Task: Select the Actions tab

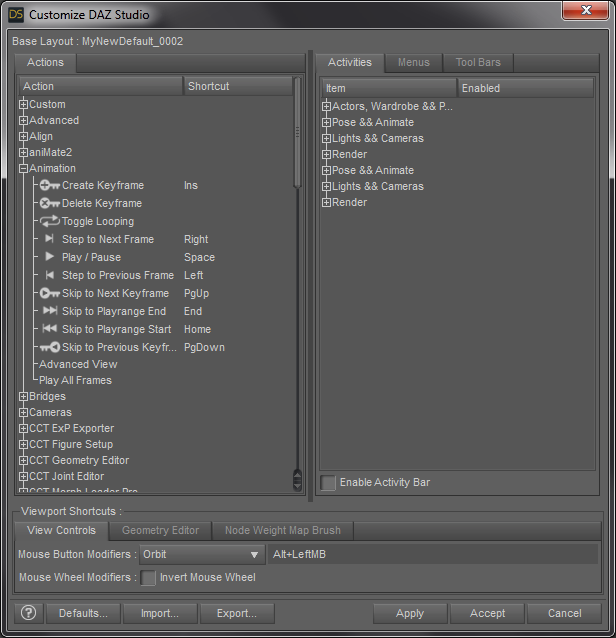Action: [x=45, y=63]
